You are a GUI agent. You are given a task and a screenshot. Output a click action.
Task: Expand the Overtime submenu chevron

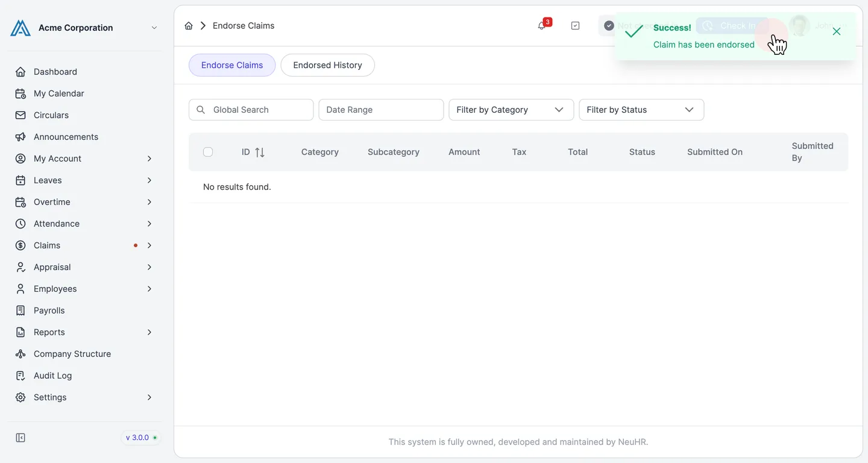click(x=149, y=202)
